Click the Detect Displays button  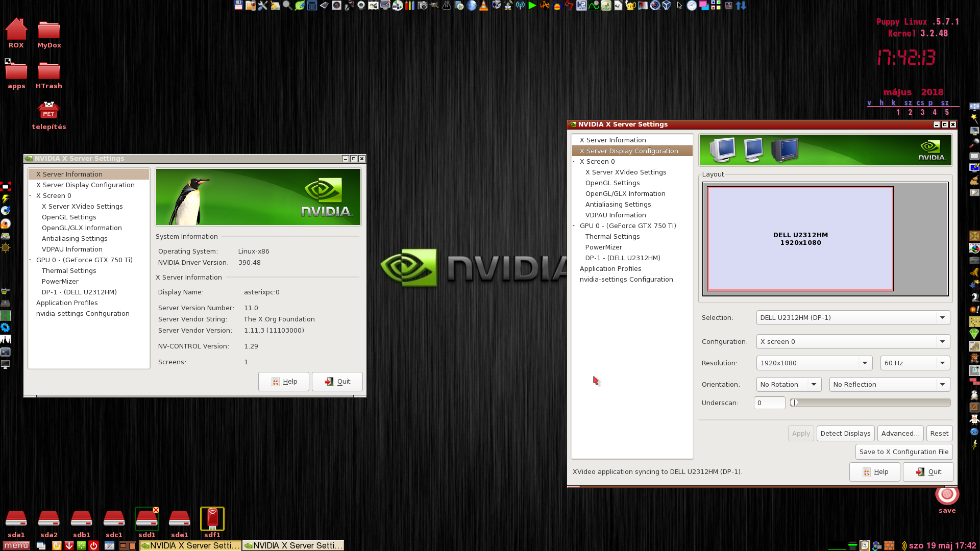[845, 433]
